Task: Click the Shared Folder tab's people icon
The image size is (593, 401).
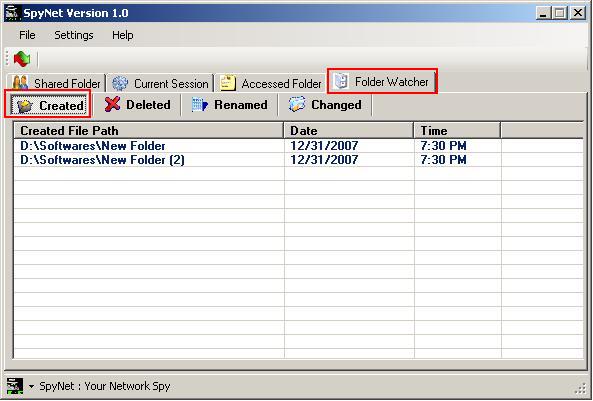Action: (20, 83)
